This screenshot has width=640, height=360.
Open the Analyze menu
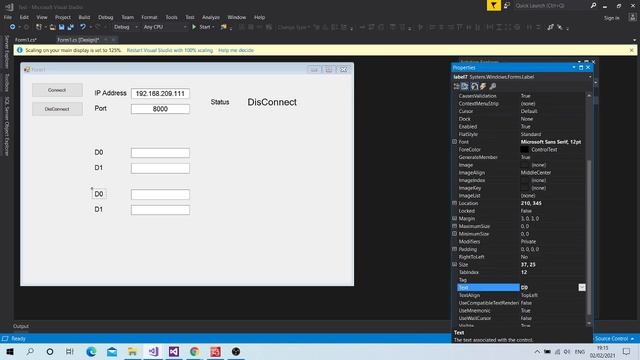coord(211,17)
